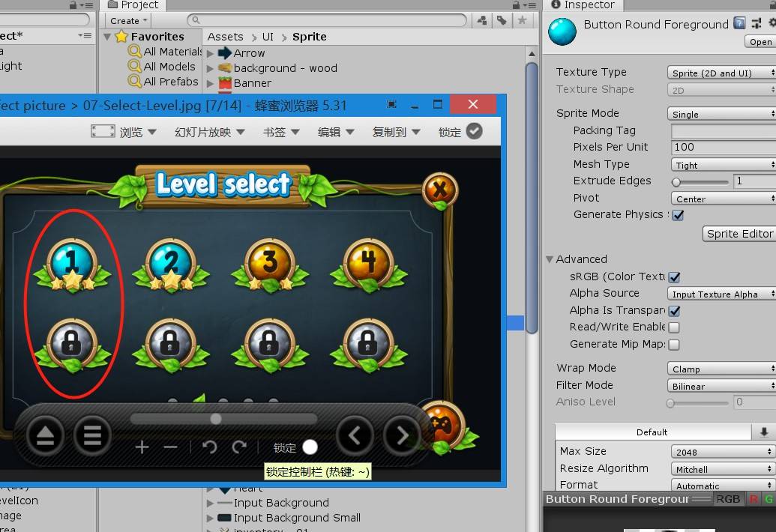The width and height of the screenshot is (776, 532).
Task: Click the Project search input field
Action: [x=327, y=20]
